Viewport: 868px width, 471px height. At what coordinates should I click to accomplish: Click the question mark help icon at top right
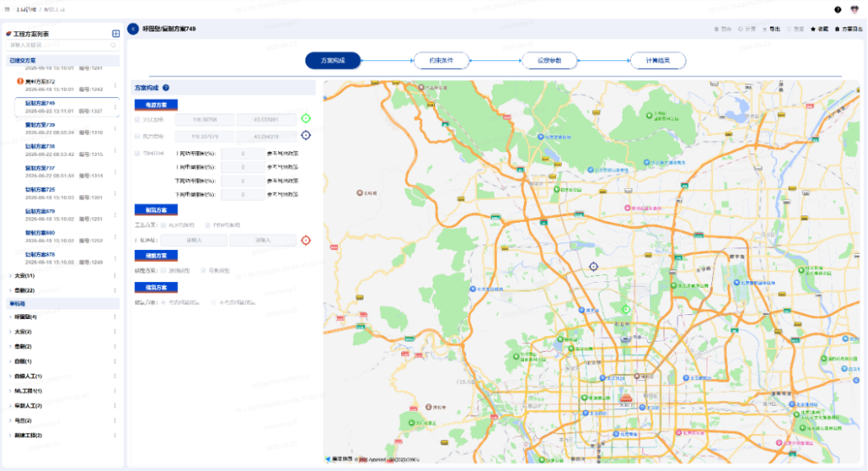pyautogui.click(x=837, y=10)
